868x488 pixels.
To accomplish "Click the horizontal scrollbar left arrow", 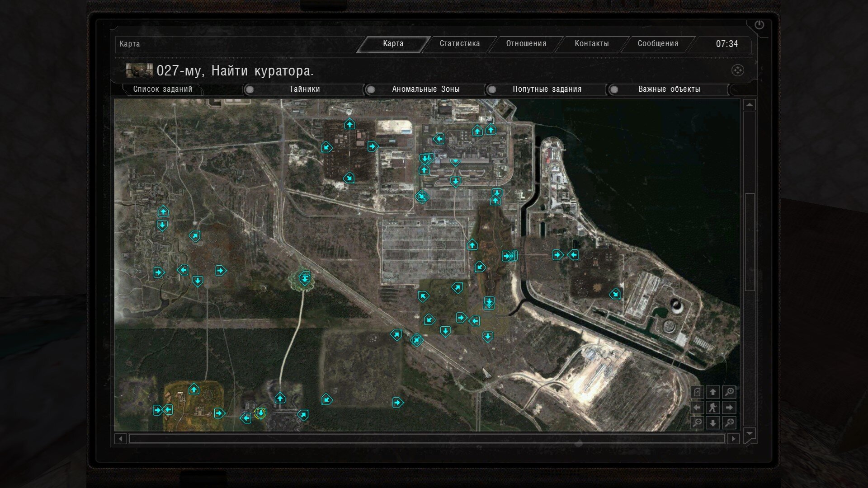I will 120,439.
